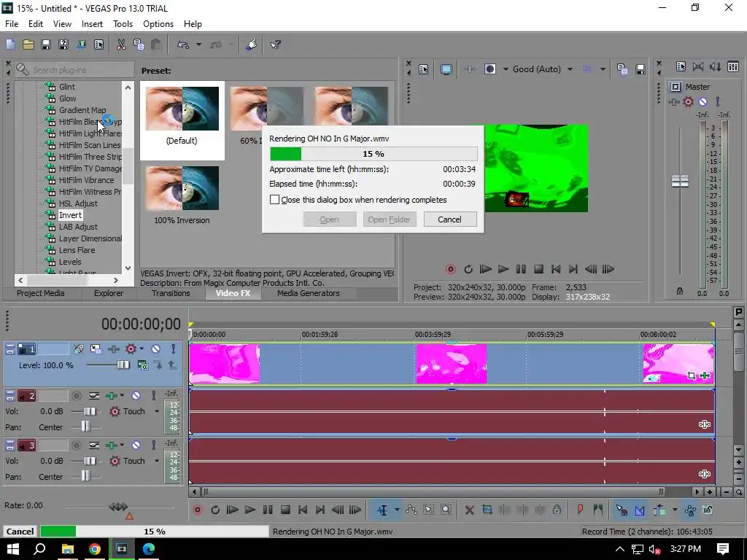Click the track 1 Level slider handle

[x=123, y=365]
